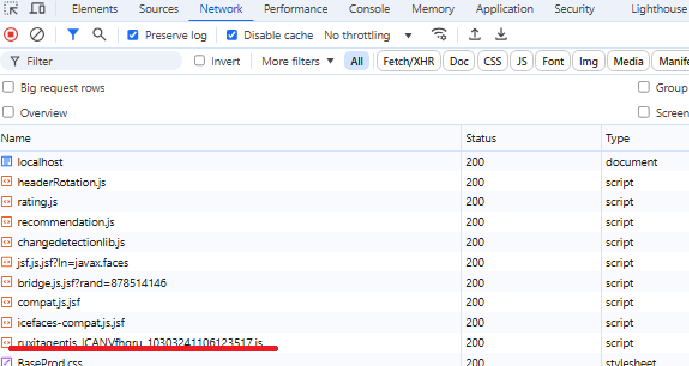Stop recording network log
The image size is (689, 366).
coord(11,34)
